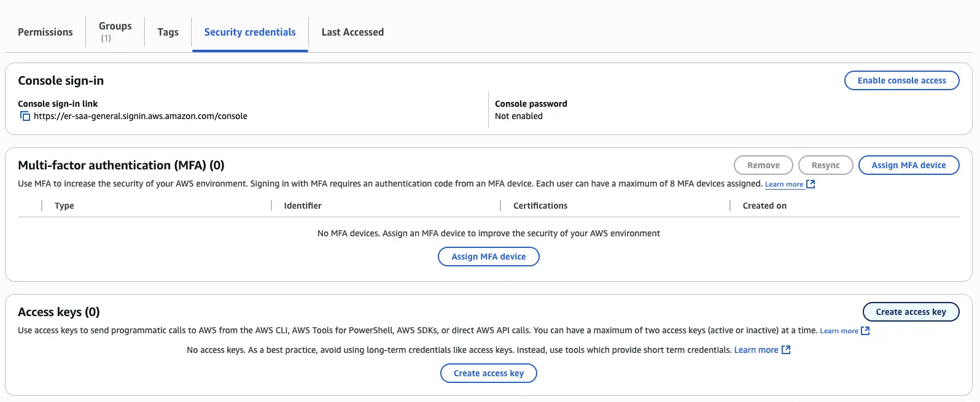
Task: Click Create access key in Access keys header
Action: point(911,312)
